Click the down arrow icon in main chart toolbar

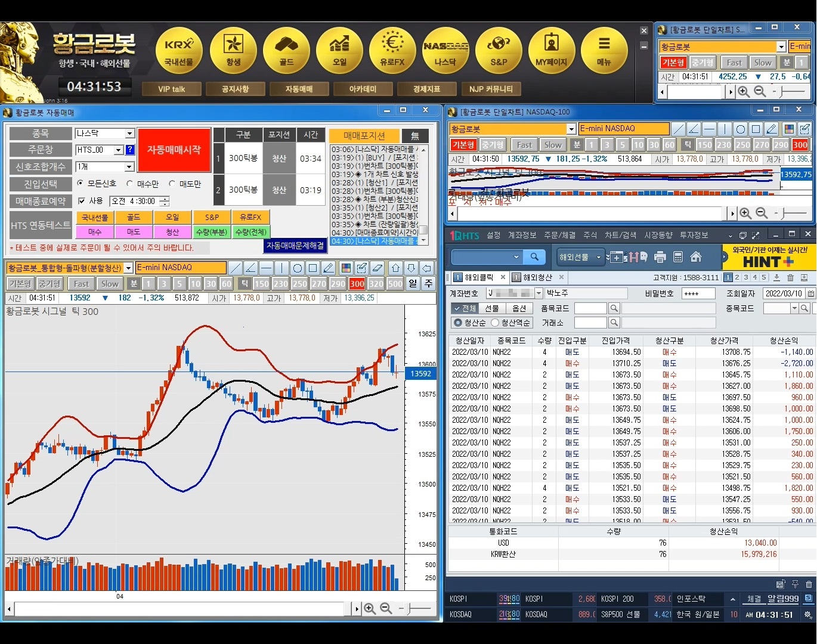tap(411, 268)
